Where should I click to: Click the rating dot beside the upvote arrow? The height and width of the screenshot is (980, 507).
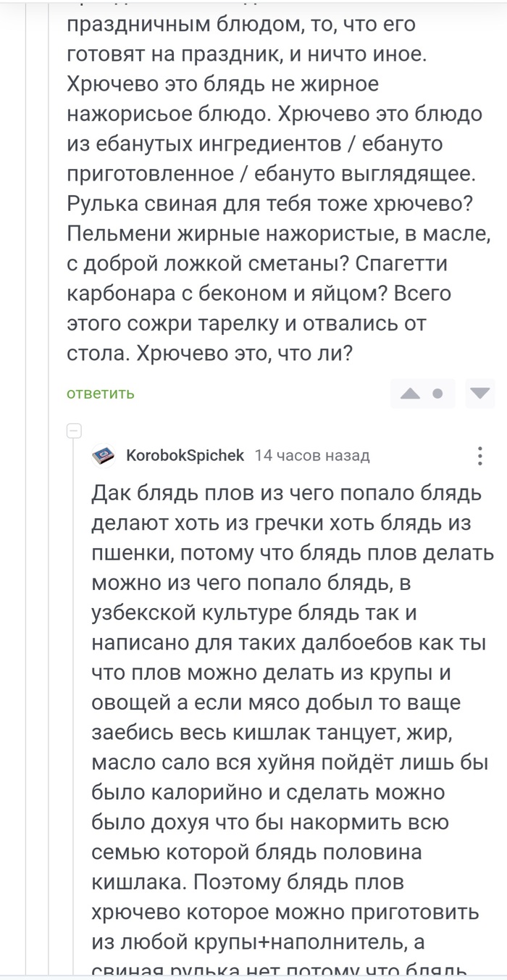point(437,394)
